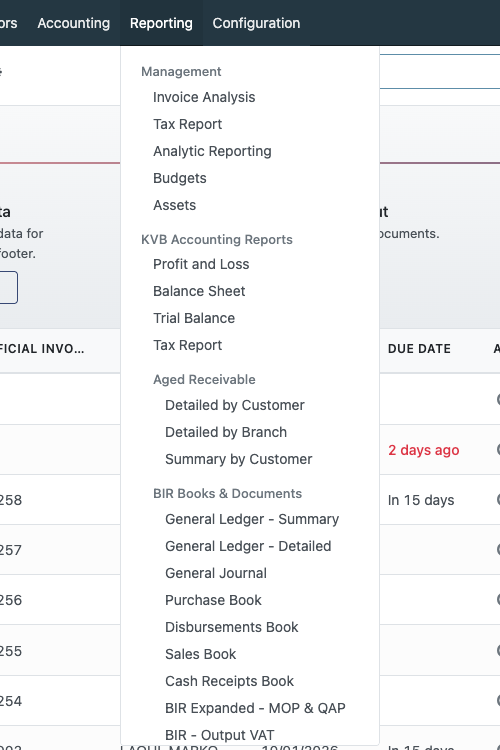
Task: Select Tax Report under KVB Accounting Reports
Action: tap(188, 345)
